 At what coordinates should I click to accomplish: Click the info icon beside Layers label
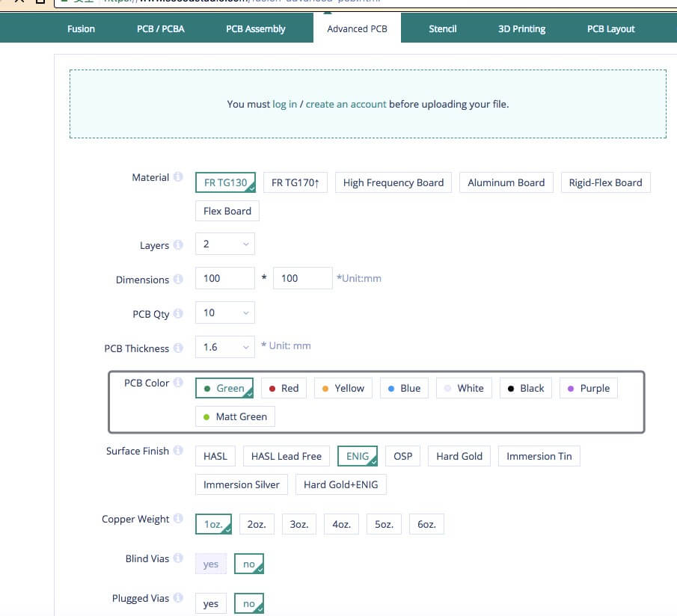point(178,245)
